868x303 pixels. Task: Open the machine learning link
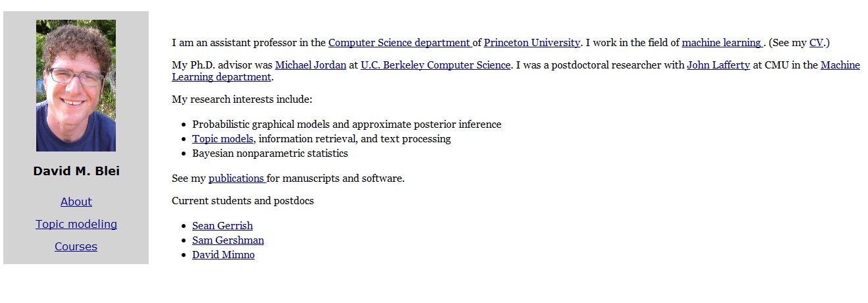coord(721,43)
